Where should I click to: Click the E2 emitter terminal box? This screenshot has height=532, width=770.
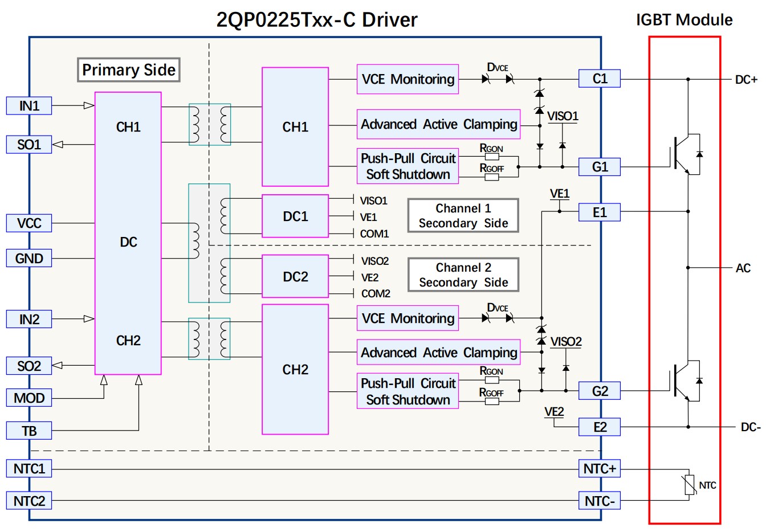pos(600,427)
